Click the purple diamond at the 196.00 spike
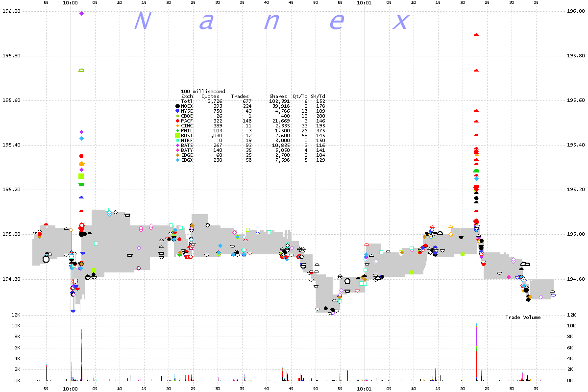 [x=82, y=13]
